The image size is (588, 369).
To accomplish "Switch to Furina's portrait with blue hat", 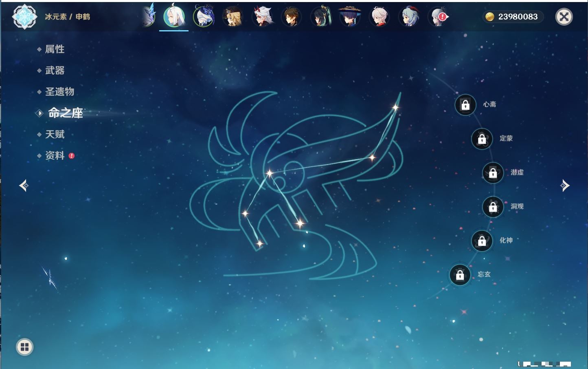I will (x=204, y=17).
